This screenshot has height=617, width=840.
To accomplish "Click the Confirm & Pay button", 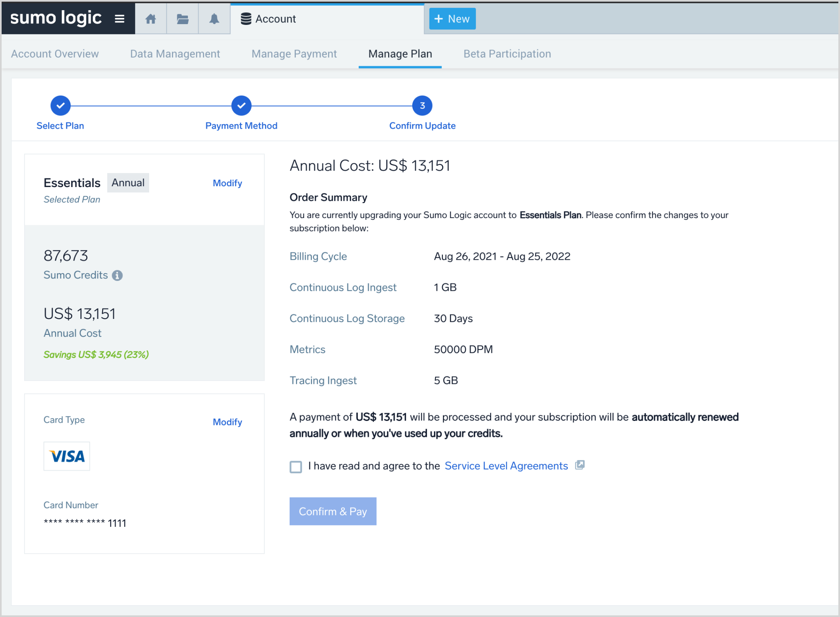I will pos(333,511).
